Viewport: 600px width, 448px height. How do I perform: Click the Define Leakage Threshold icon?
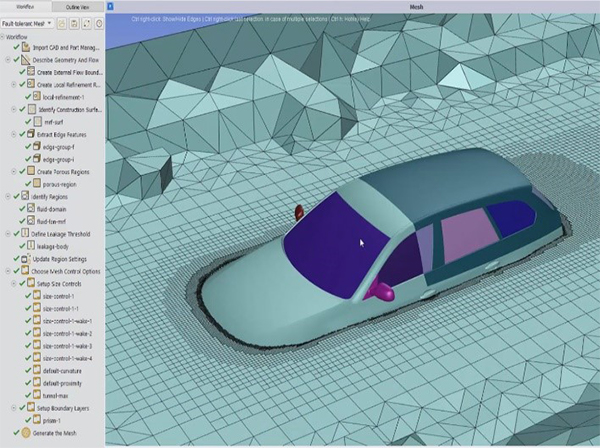27,233
